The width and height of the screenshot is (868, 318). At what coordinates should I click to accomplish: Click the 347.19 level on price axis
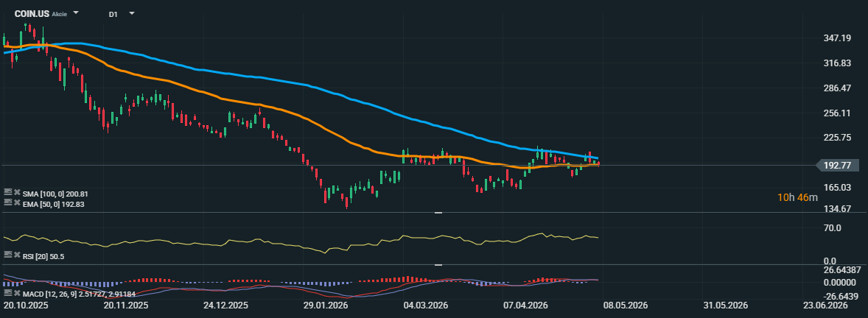837,38
